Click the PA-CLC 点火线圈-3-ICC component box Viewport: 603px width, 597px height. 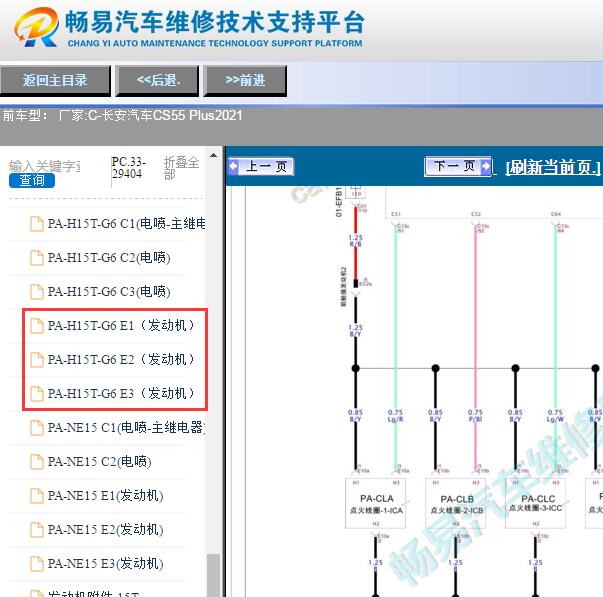click(x=536, y=504)
